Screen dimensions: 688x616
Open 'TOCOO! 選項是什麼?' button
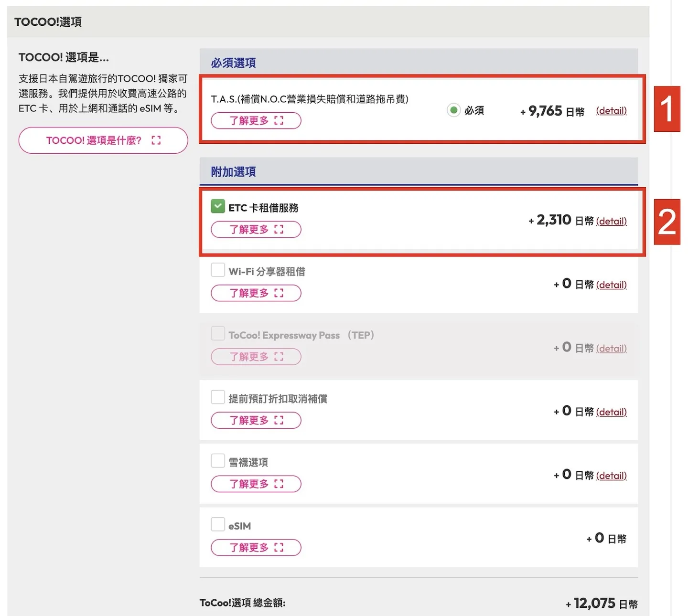point(103,140)
